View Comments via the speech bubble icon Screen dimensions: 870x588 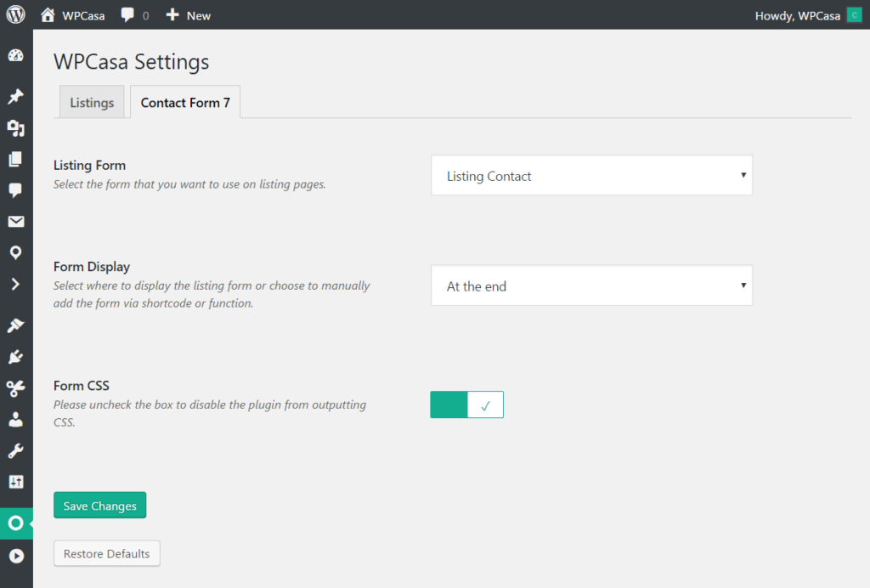pos(16,190)
